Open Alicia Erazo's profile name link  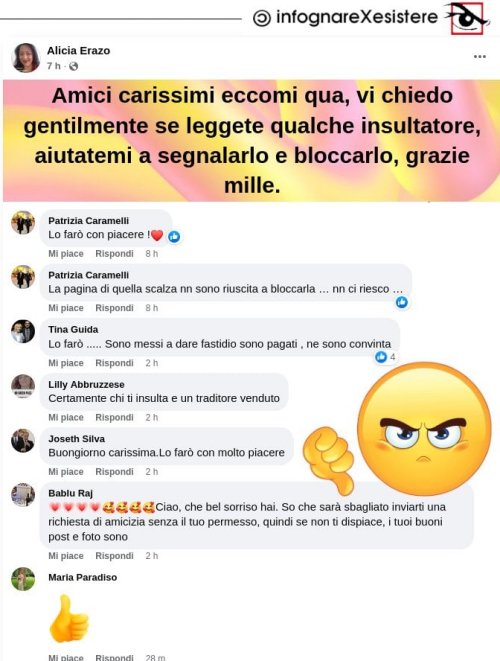[78, 51]
